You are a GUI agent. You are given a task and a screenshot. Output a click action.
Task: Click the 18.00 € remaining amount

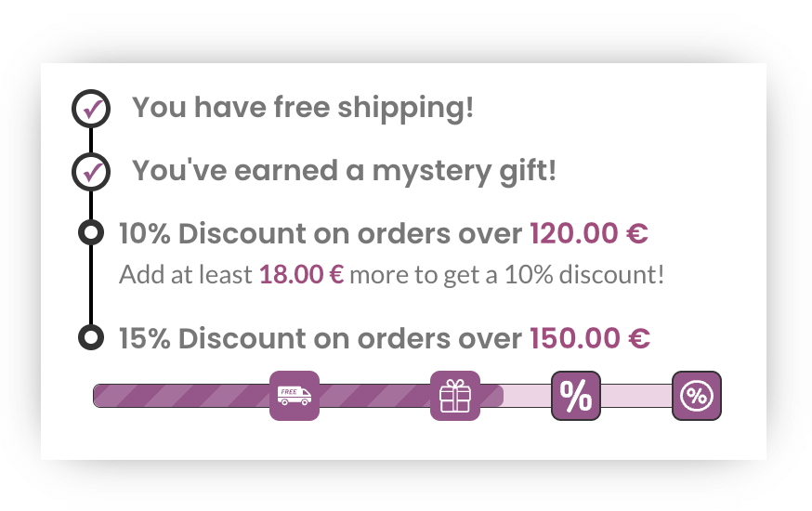(301, 274)
